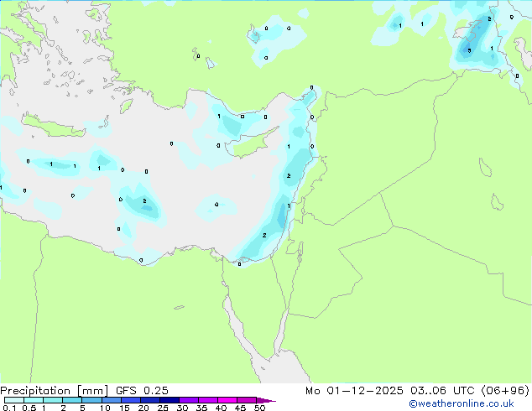This screenshot has width=532, height=411.
Task: Click the legend value label '15'
Action: 124,408
